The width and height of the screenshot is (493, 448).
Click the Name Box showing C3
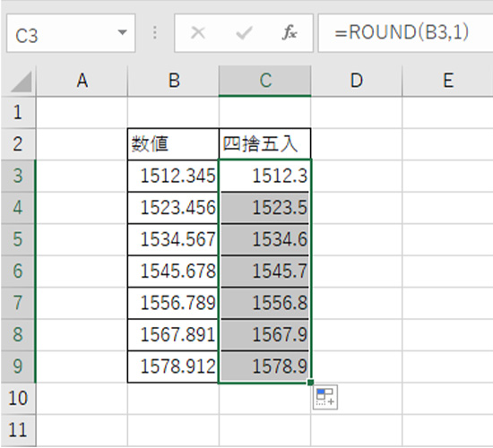[71, 33]
